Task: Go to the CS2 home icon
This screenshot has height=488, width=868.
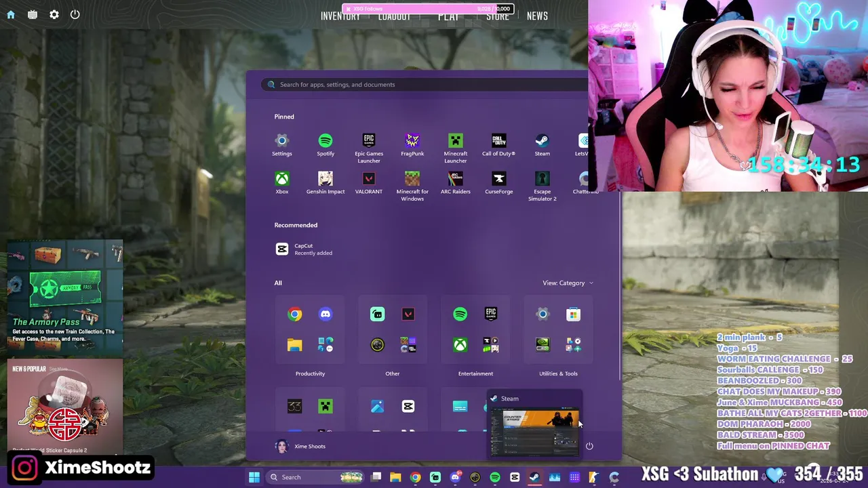Action: coord(11,14)
